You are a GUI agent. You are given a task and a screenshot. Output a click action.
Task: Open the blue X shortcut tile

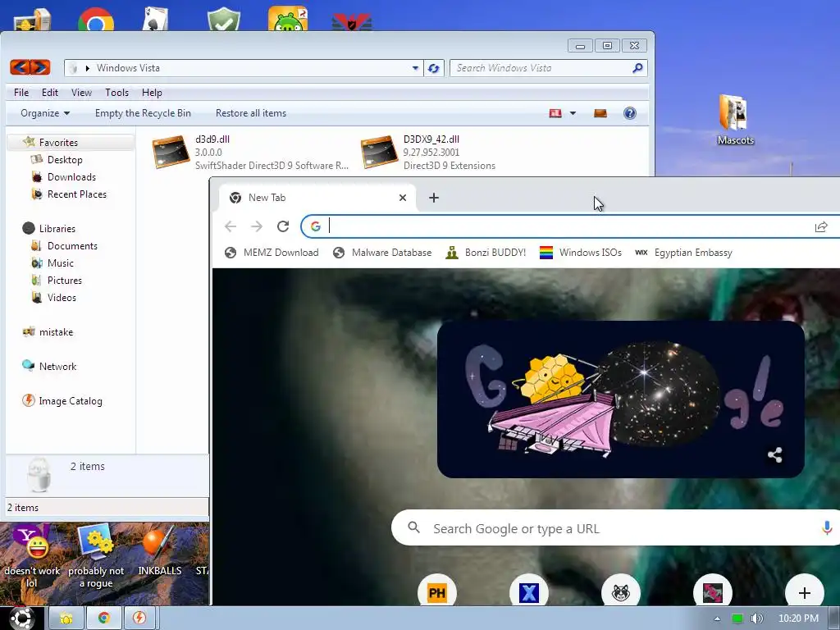pos(529,592)
